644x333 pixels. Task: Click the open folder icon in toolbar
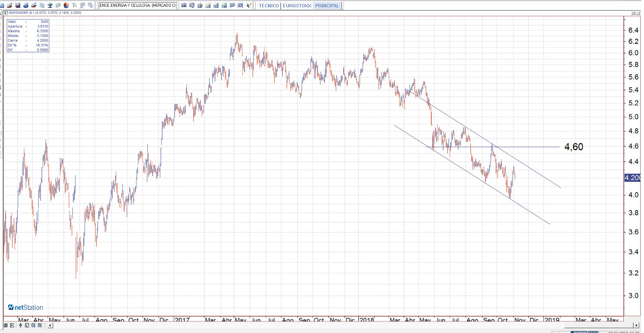click(x=9, y=6)
